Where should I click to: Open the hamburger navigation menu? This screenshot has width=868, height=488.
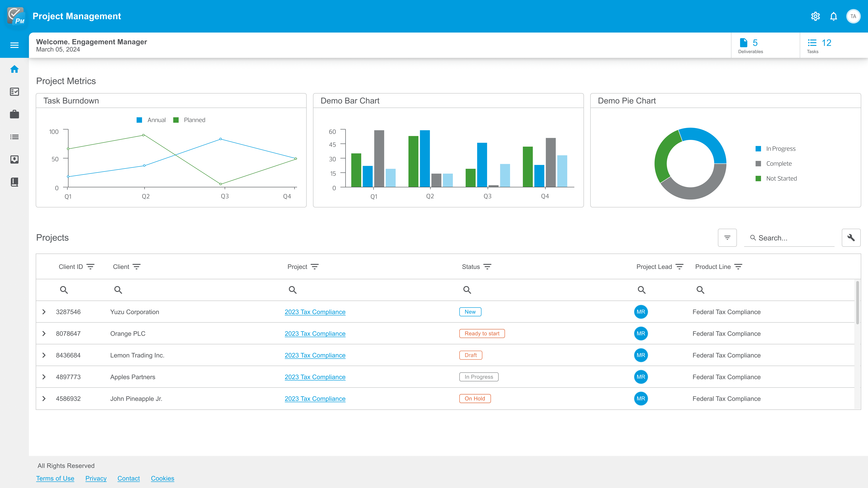[14, 45]
